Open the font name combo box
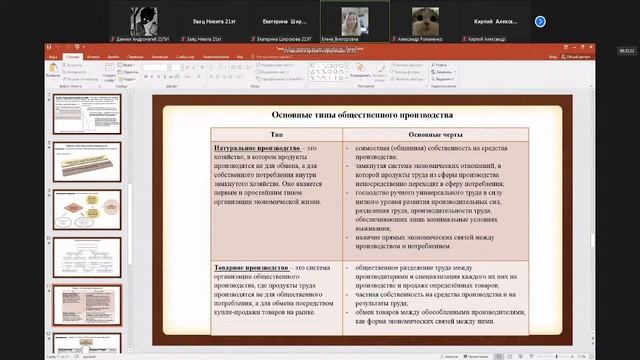This screenshot has height=360, width=640. point(157,67)
